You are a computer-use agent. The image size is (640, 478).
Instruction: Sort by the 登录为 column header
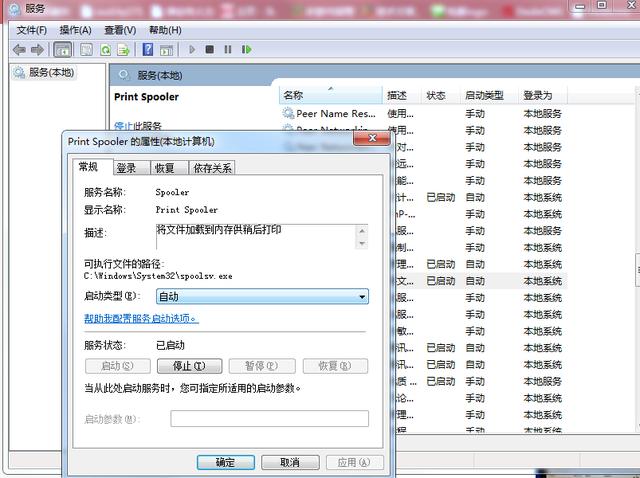(543, 96)
